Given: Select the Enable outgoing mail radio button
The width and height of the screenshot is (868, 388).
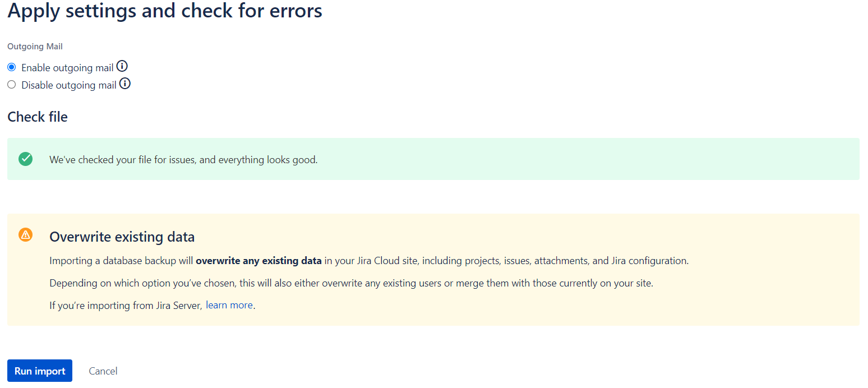Looking at the screenshot, I should [11, 67].
